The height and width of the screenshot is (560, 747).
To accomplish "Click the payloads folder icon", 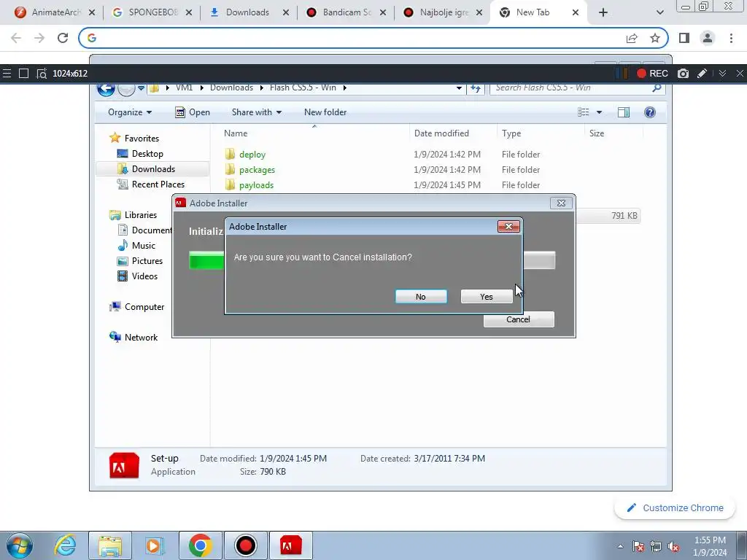I will (230, 184).
